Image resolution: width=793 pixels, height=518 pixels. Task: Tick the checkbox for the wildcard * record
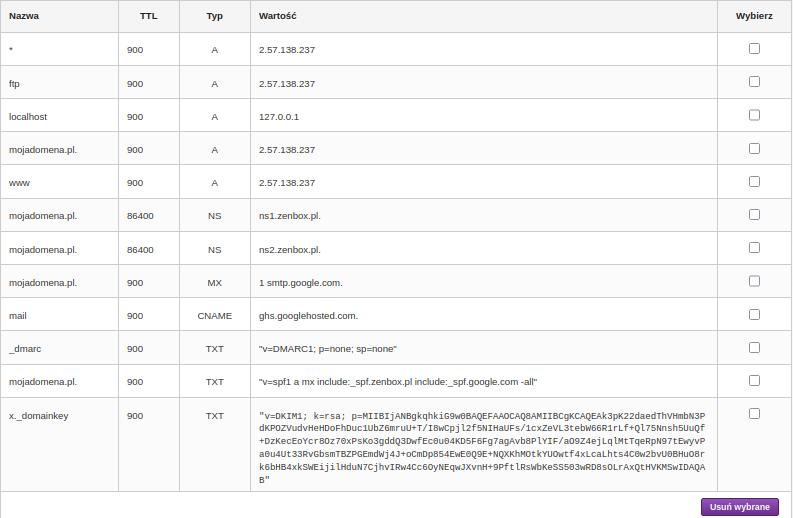point(754,48)
